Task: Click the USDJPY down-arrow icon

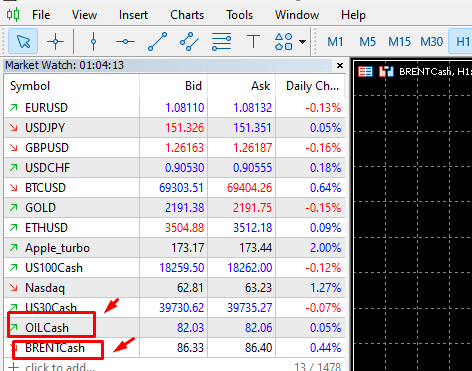Action: click(x=13, y=128)
